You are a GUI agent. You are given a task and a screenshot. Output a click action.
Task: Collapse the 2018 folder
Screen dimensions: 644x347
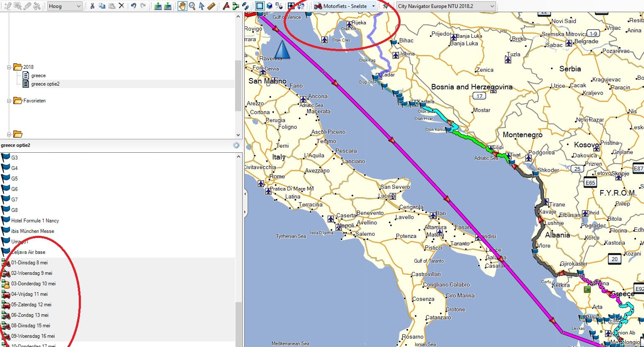click(9, 67)
